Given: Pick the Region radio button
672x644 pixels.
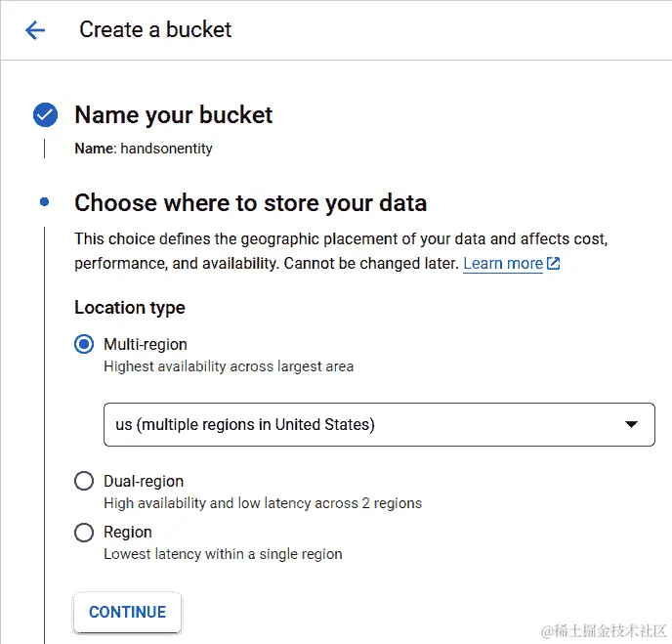Looking at the screenshot, I should [x=85, y=533].
